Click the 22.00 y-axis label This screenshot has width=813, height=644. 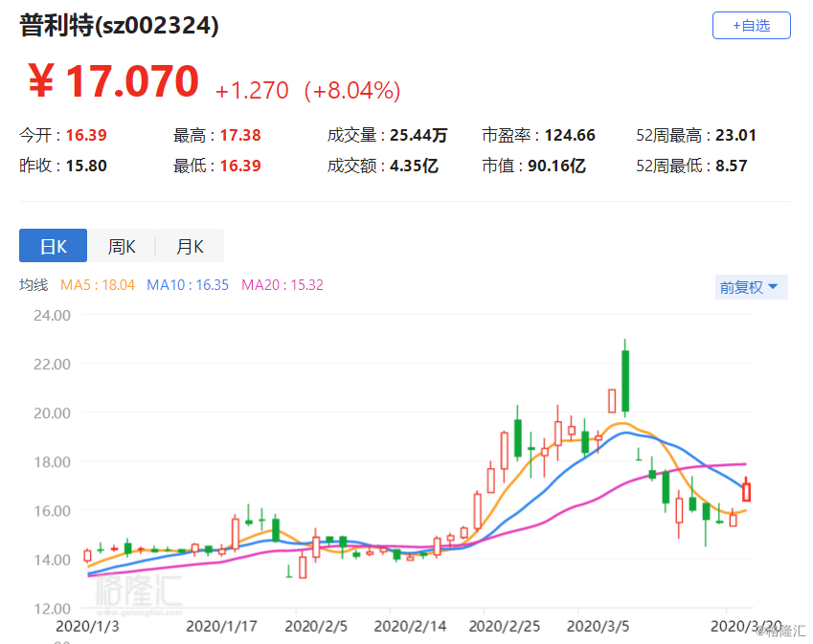tap(52, 365)
